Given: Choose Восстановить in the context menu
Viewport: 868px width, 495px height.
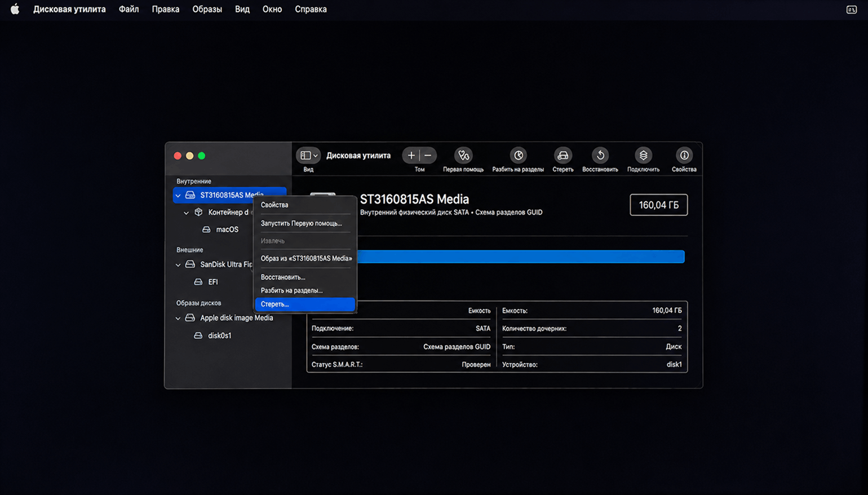Looking at the screenshot, I should pos(305,277).
